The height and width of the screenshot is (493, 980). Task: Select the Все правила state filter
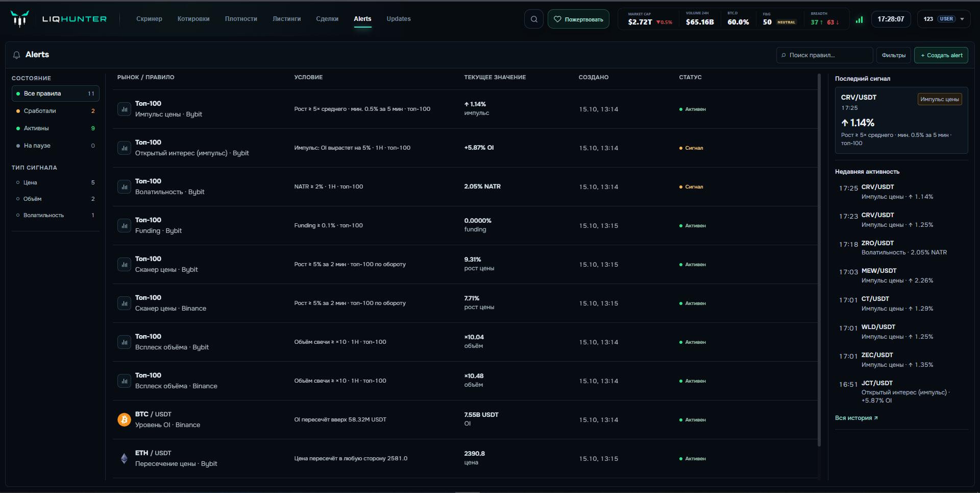point(55,93)
